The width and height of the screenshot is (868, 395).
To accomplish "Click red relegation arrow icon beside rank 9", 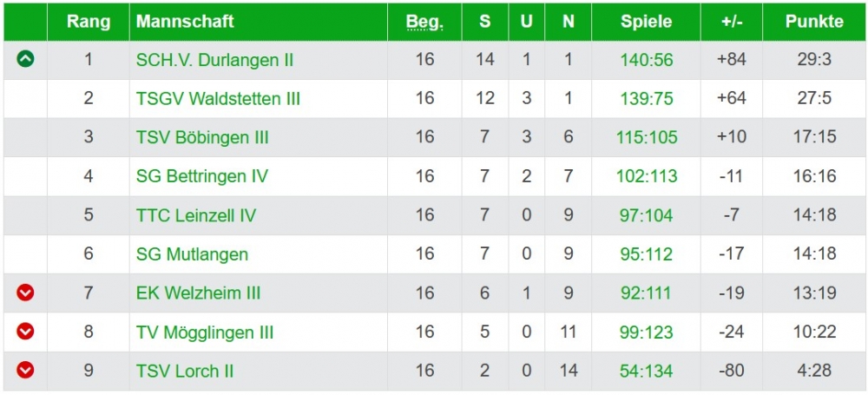I will 26,371.
